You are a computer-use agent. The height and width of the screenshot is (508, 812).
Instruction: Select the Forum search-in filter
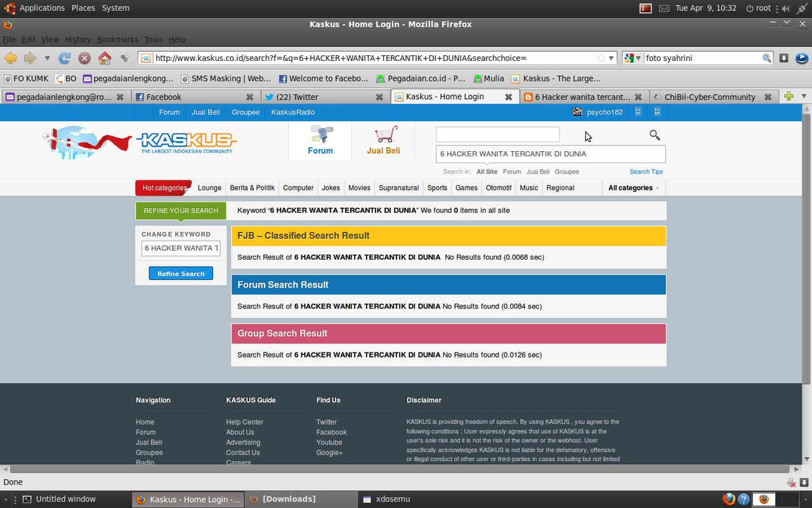pyautogui.click(x=512, y=171)
